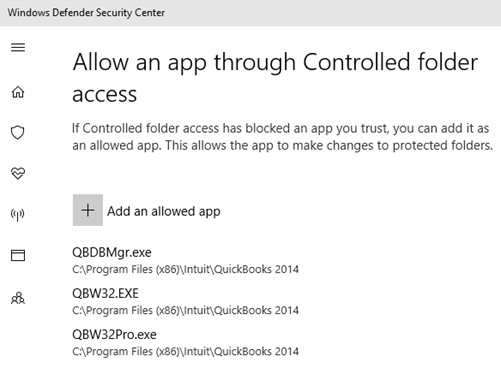Open the hamburger navigation menu
The image size is (501, 374).
pos(18,48)
